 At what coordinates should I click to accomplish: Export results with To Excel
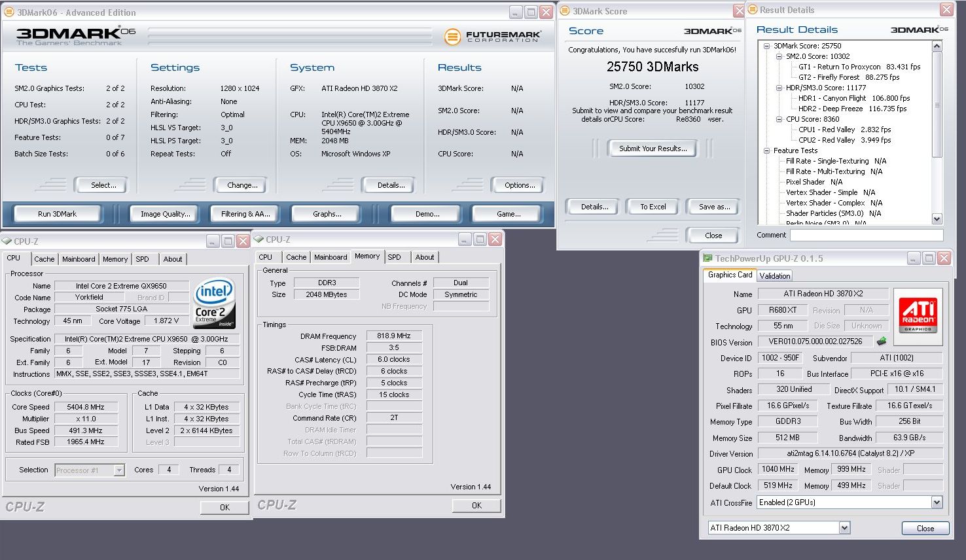[653, 207]
